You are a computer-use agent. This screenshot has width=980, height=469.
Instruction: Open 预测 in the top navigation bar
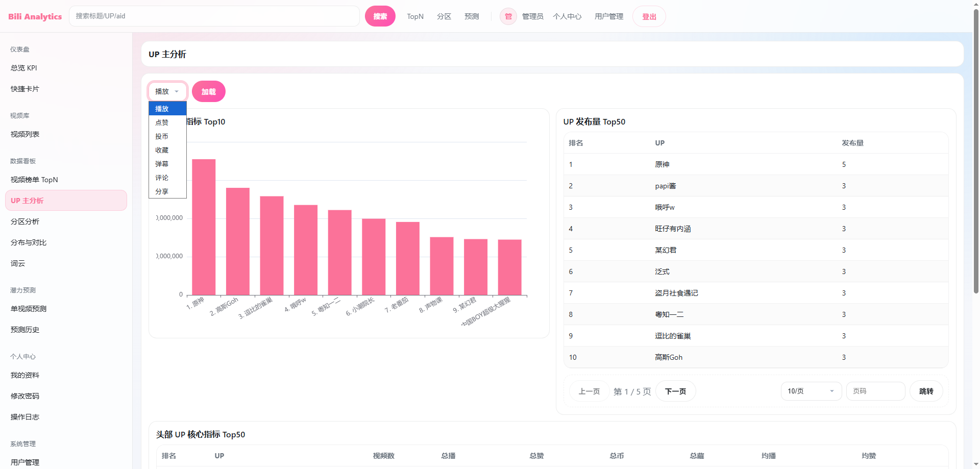pos(472,16)
